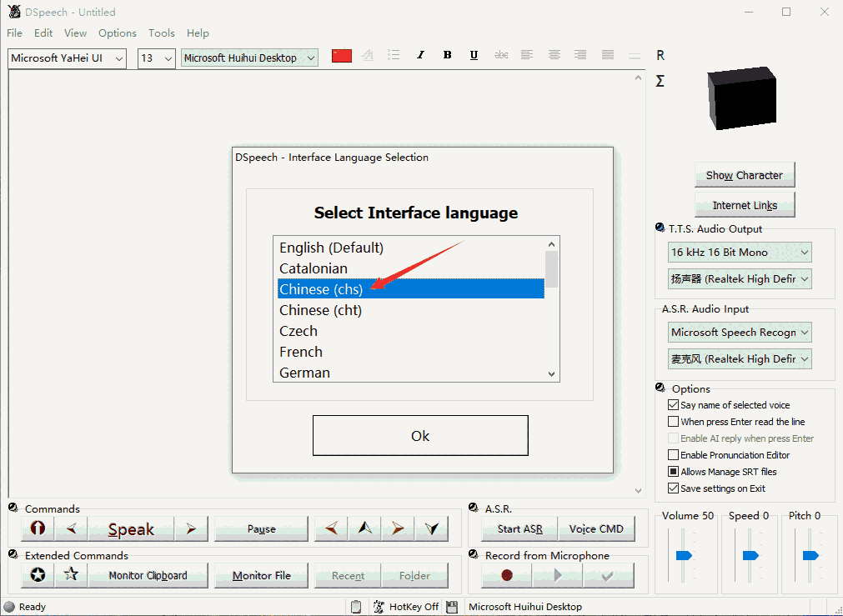843x616 pixels.
Task: Click the outlined star icon in Extended Commands
Action: pos(72,574)
